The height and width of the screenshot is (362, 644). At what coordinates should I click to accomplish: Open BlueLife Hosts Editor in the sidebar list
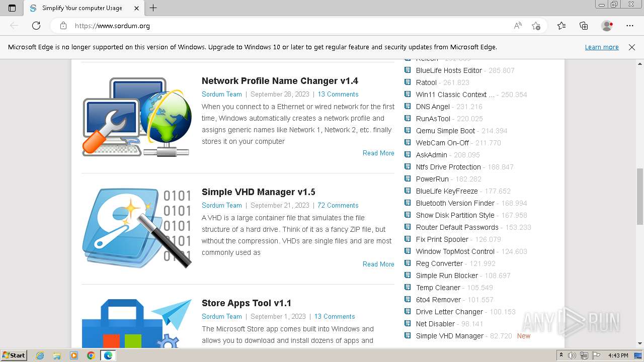[449, 70]
